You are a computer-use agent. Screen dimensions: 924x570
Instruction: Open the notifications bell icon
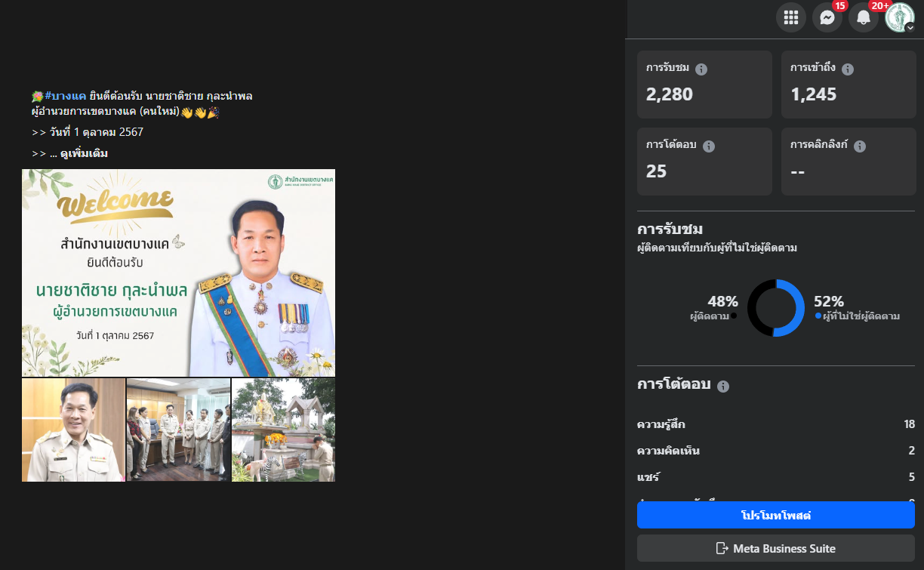coord(863,17)
